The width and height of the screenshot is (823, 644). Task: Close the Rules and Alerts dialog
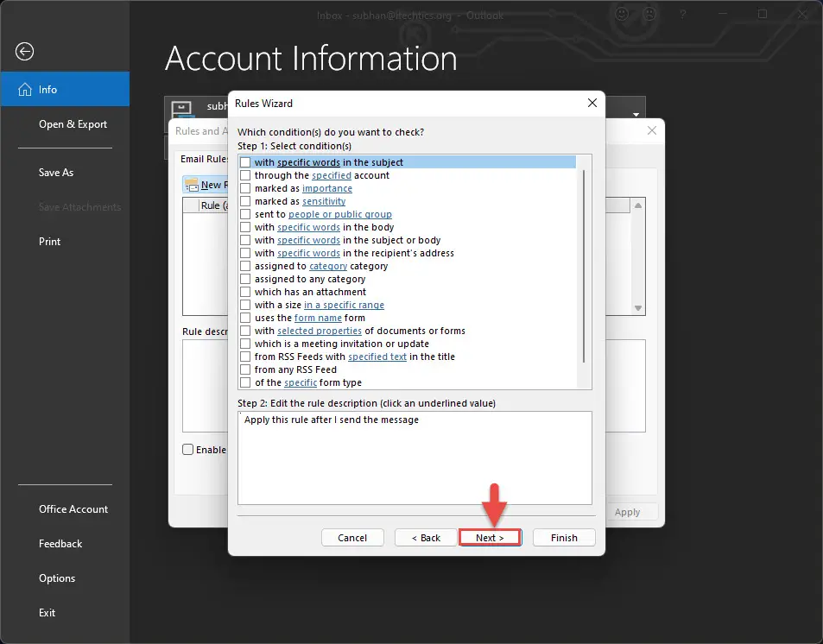tap(651, 130)
